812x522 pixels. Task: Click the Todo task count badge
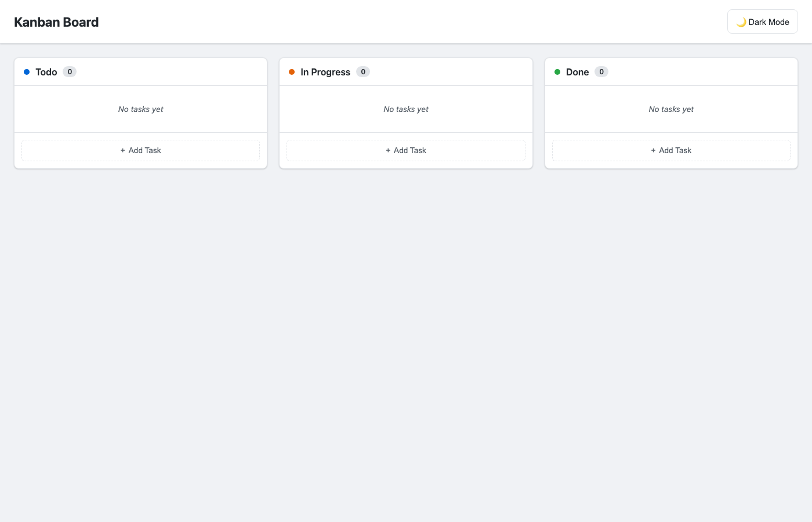[x=70, y=72]
